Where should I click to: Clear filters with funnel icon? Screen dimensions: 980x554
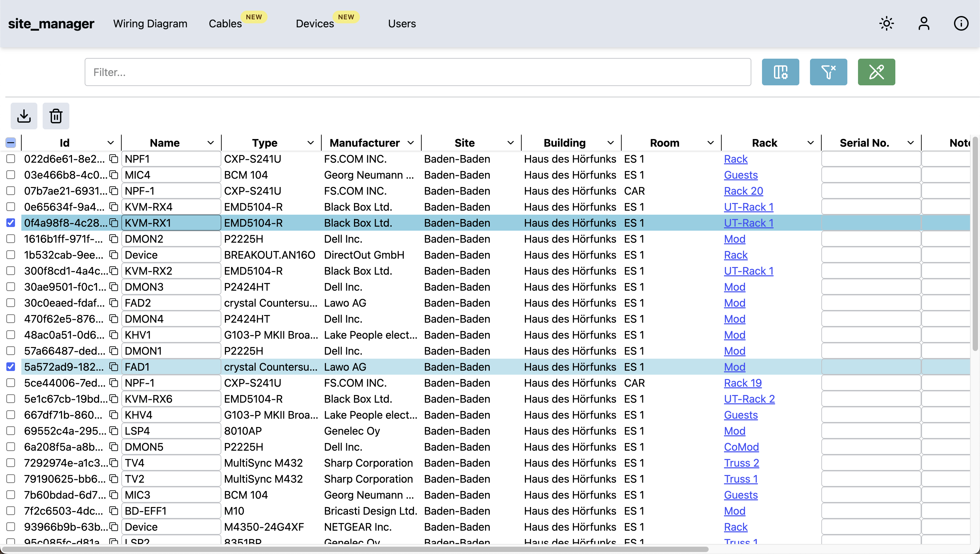coord(828,72)
